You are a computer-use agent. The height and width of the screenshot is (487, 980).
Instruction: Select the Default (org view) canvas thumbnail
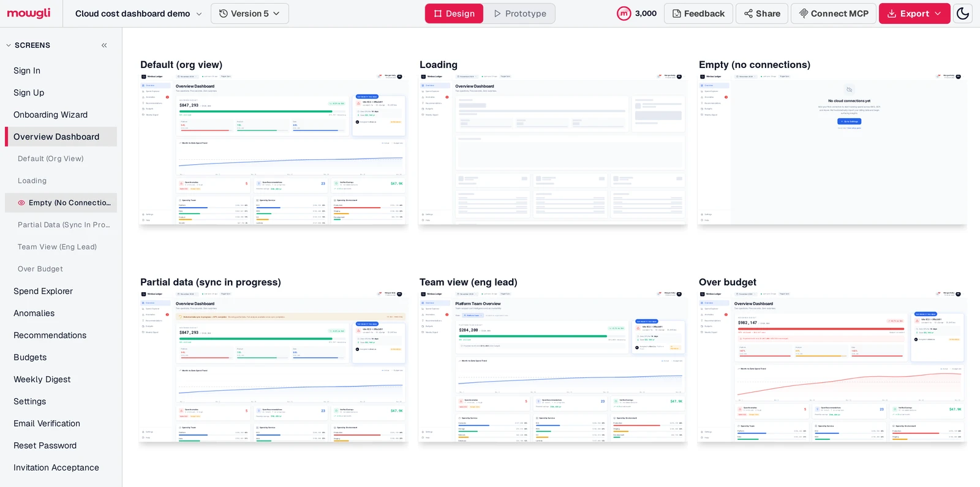coord(273,149)
